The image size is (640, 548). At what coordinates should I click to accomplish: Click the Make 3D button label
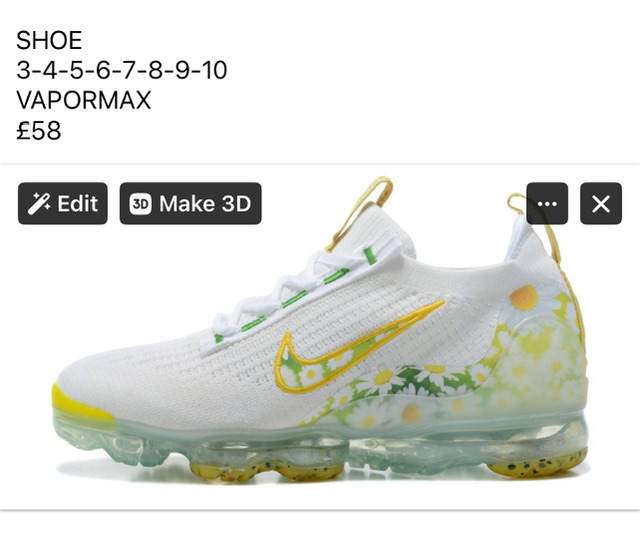[205, 203]
